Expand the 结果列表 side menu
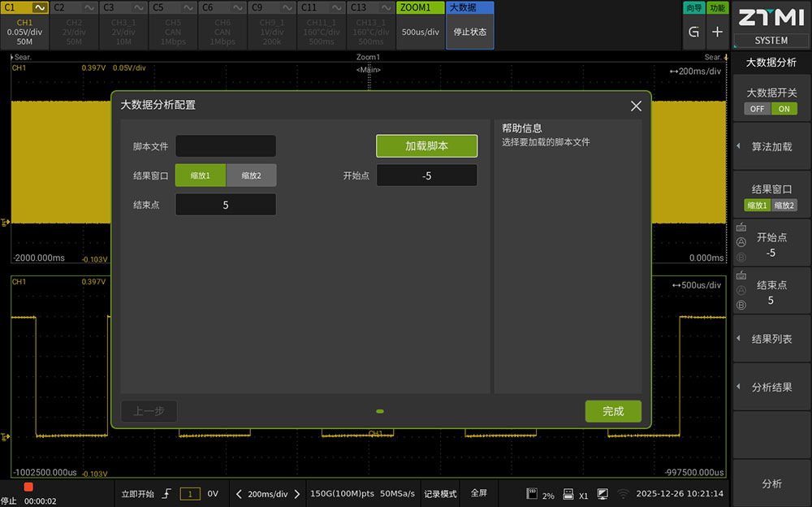 click(771, 339)
